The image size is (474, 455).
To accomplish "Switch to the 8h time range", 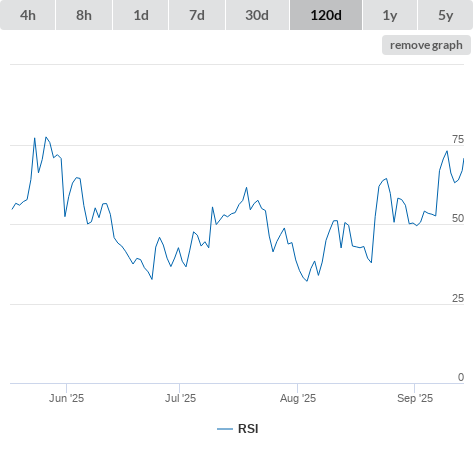I will 84,15.
